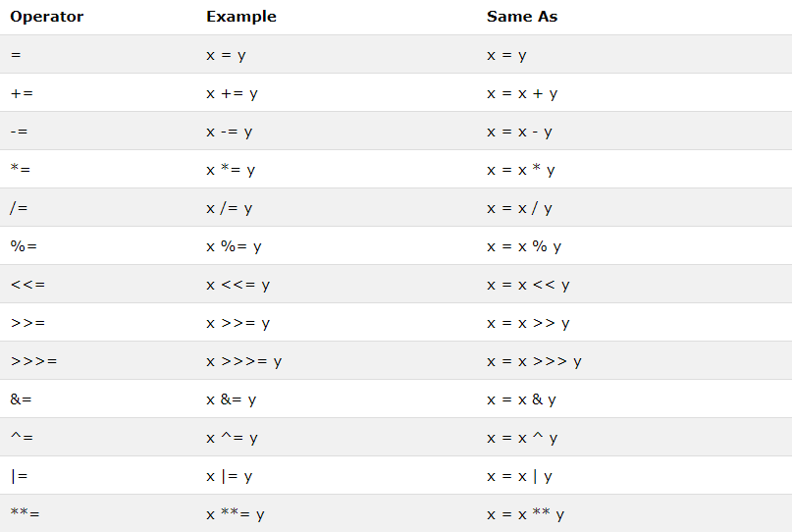The image size is (792, 532).
Task: Click the *= operator cell
Action: click(x=21, y=170)
